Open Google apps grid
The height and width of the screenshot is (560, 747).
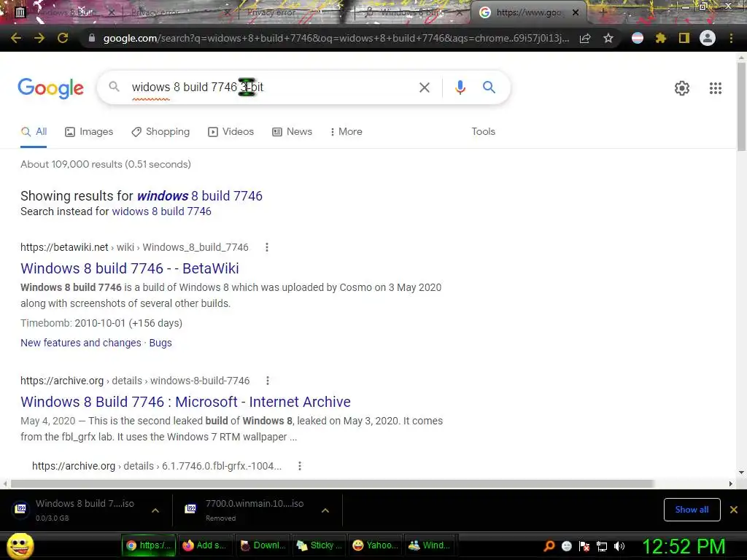point(716,88)
